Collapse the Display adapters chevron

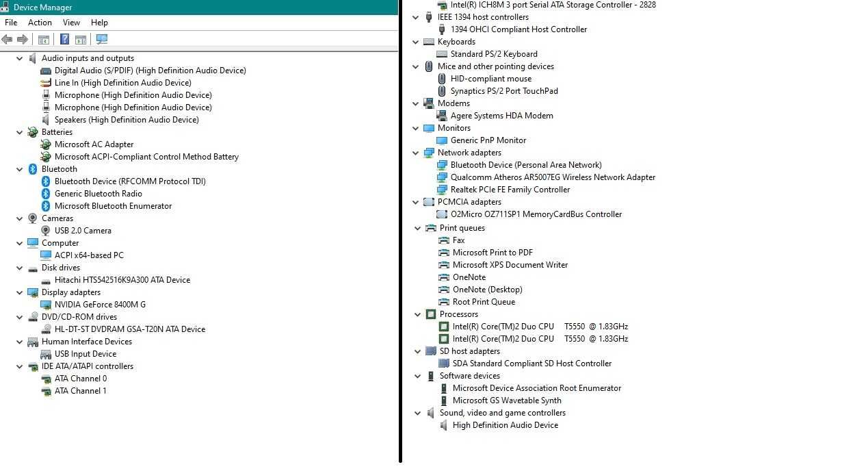click(19, 292)
